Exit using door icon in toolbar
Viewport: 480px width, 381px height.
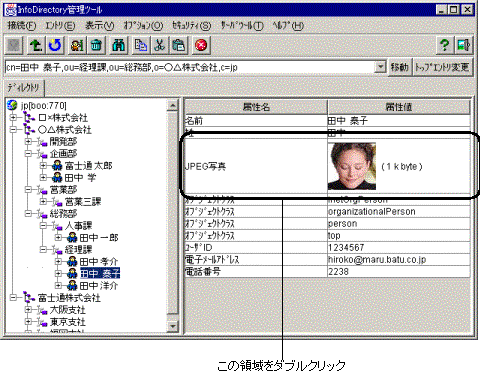(x=464, y=45)
